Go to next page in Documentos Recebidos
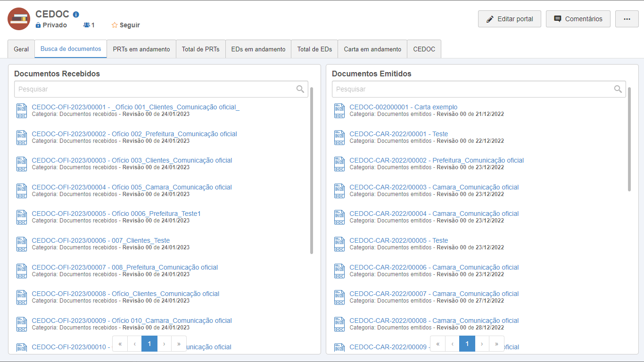Screen dimensions: 644x362 tap(164, 344)
